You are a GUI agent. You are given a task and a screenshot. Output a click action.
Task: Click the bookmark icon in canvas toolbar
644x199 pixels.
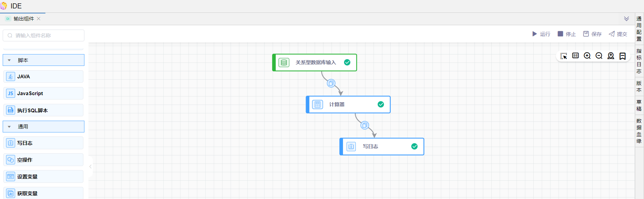pos(622,56)
